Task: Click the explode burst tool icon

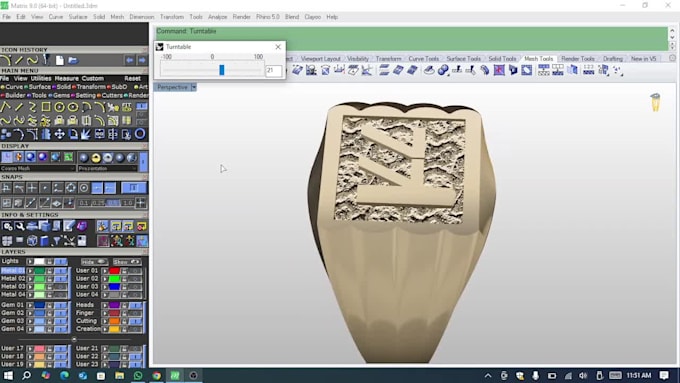Action: (x=86, y=134)
